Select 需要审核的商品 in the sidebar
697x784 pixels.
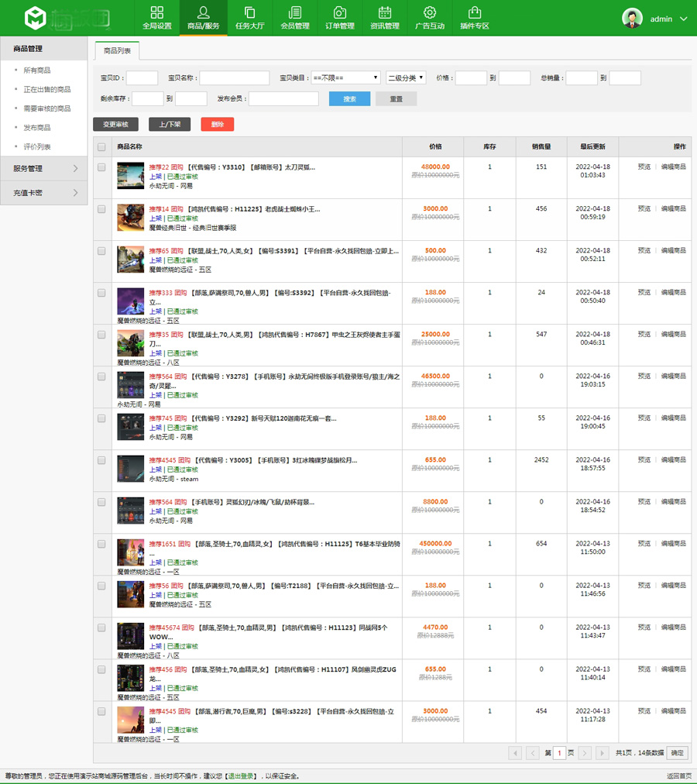(46, 108)
